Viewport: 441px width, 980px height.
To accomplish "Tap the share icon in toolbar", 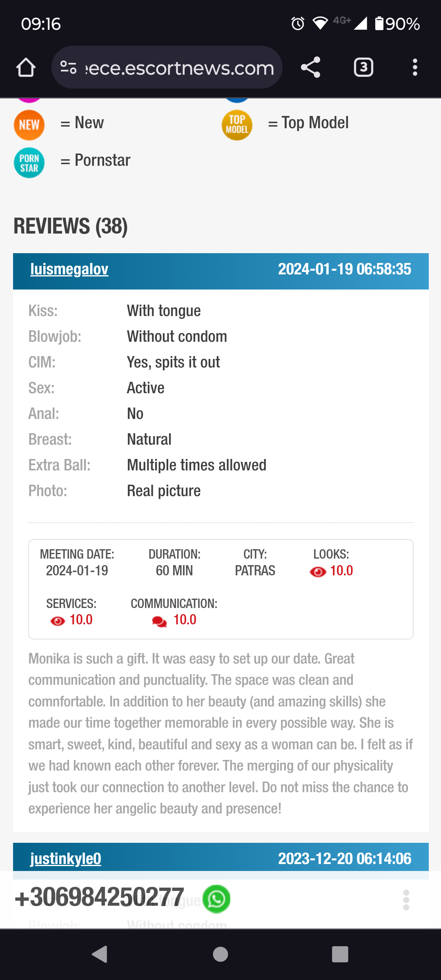I will [310, 67].
